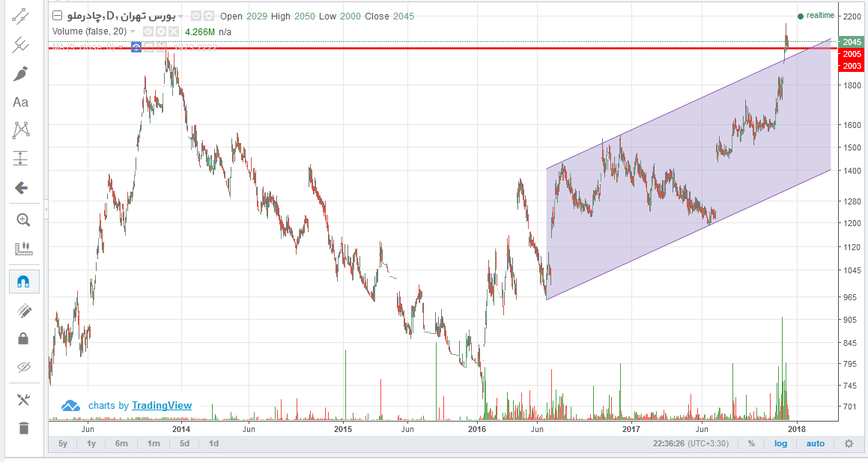Collapse the chart legend with minus box

57,16
